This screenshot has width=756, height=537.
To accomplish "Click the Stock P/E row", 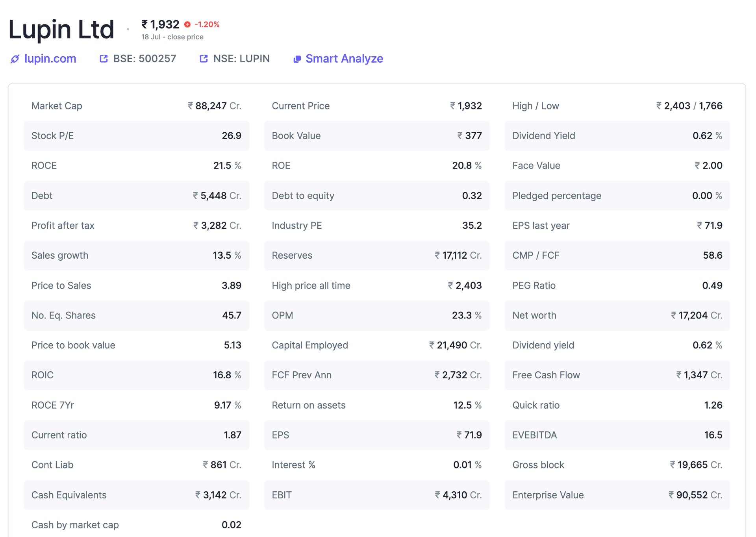I will 136,136.
